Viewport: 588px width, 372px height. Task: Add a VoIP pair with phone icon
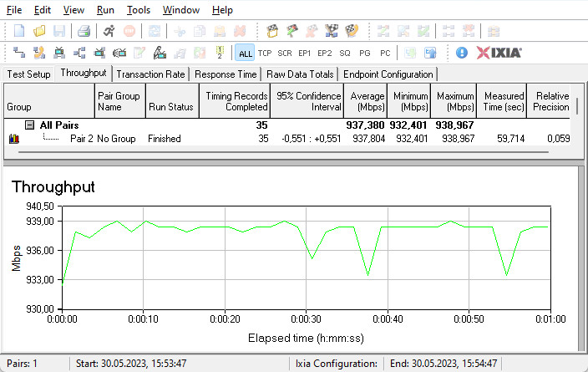(39, 53)
